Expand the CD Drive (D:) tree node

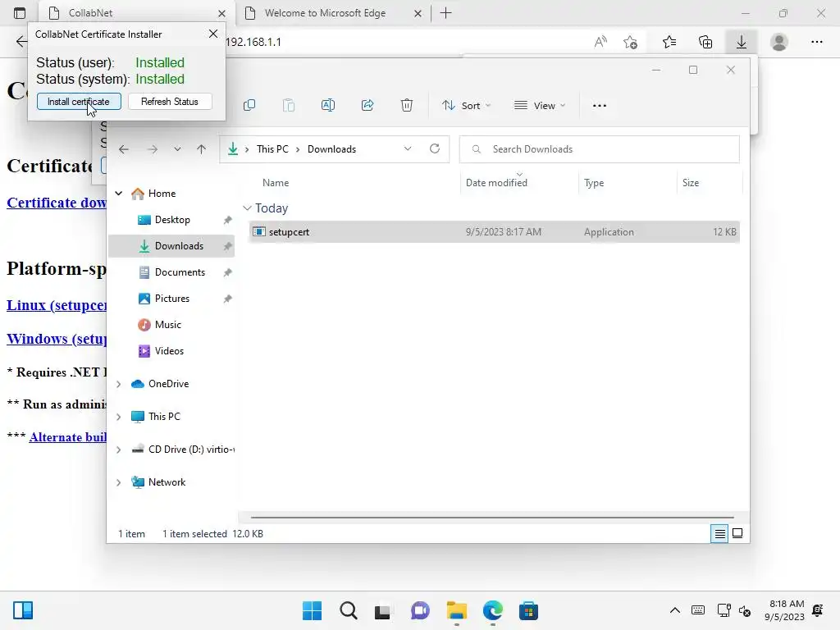119,450
